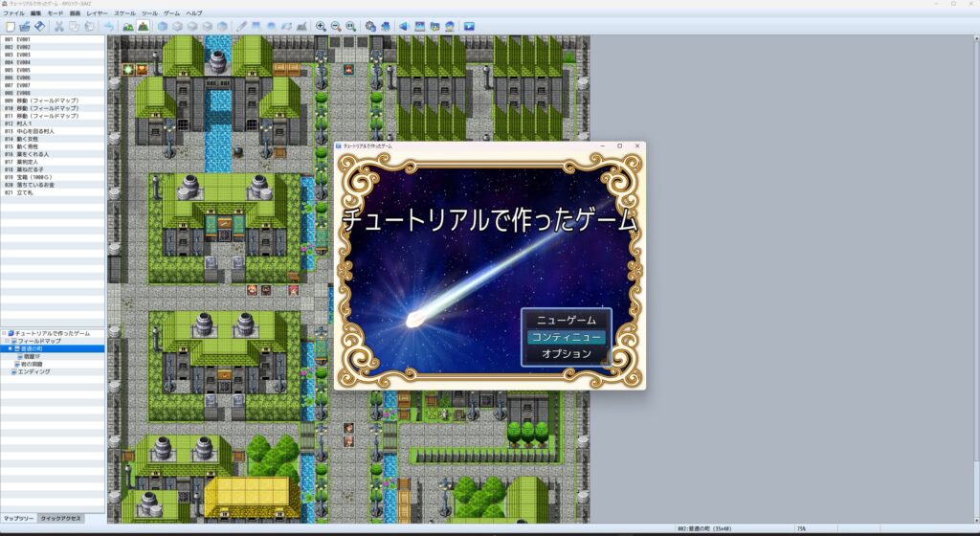The width and height of the screenshot is (980, 536).
Task: Select 宝箱（1000G） in the event list
Action: (28, 176)
